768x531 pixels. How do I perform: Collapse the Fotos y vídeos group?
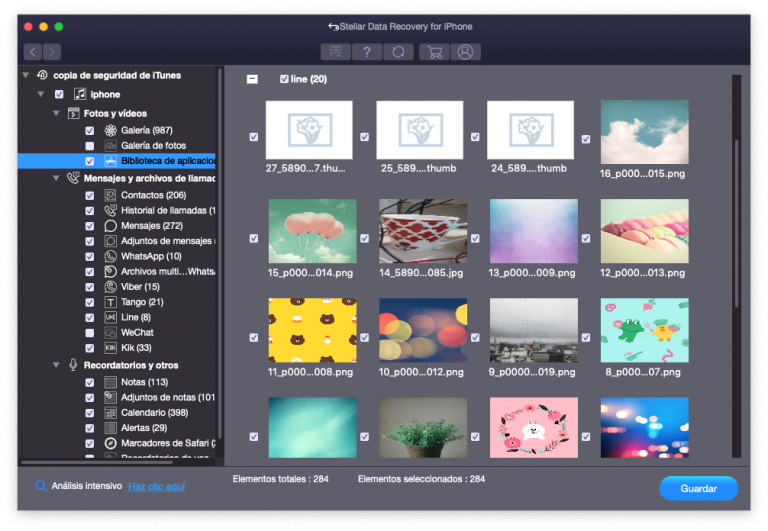click(57, 114)
